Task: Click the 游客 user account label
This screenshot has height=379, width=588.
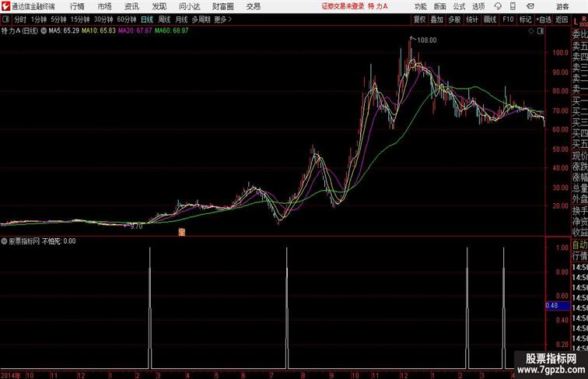Action: 562,6
